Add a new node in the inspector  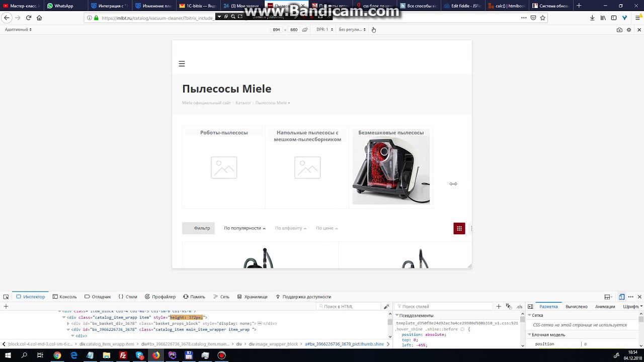click(x=6, y=306)
